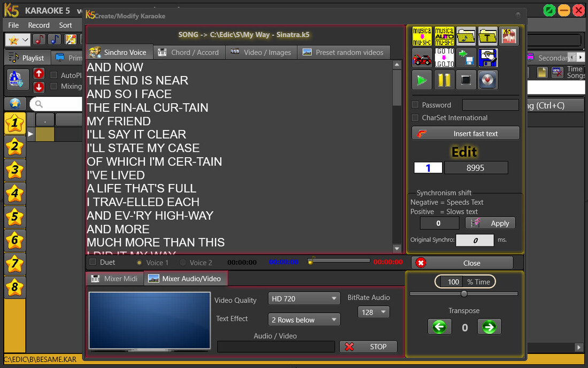Click the red record button
The height and width of the screenshot is (368, 588).
pos(488,80)
